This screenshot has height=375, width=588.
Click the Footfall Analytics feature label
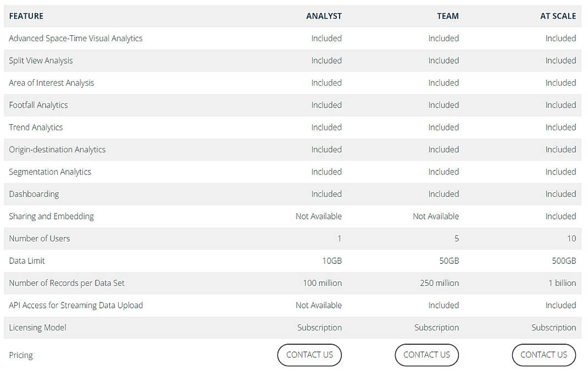tap(38, 105)
